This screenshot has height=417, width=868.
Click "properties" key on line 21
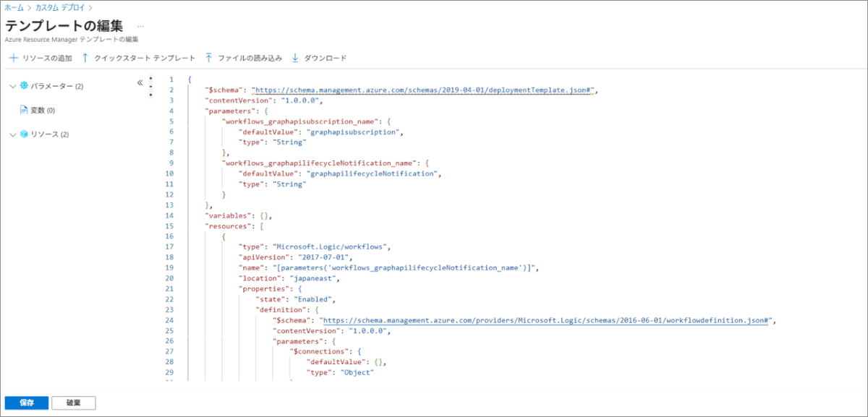point(263,289)
